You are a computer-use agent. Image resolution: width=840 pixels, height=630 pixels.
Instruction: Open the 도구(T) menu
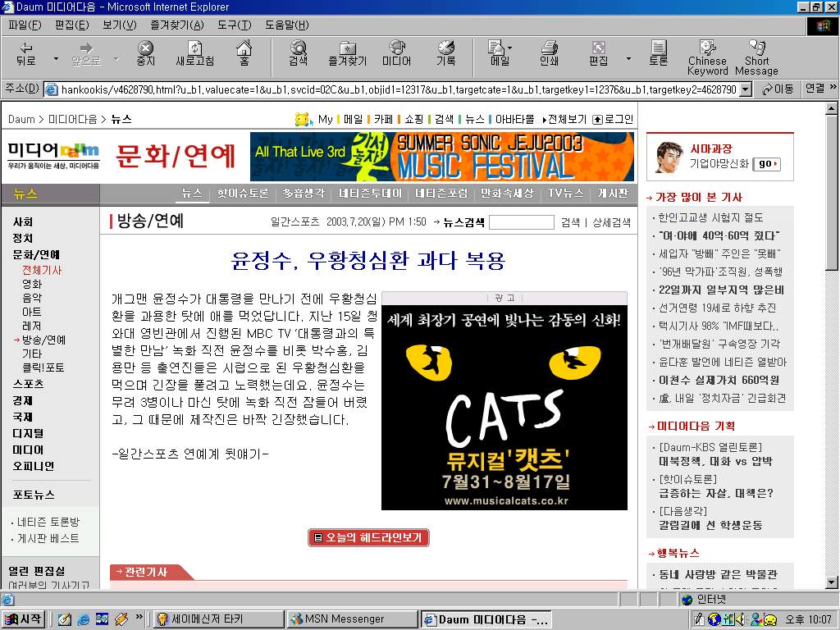[x=234, y=25]
